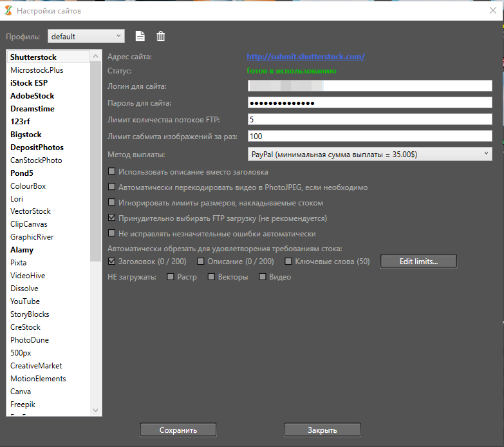The image size is (504, 447).
Task: Check the Растр do-not-upload box
Action: (x=171, y=276)
